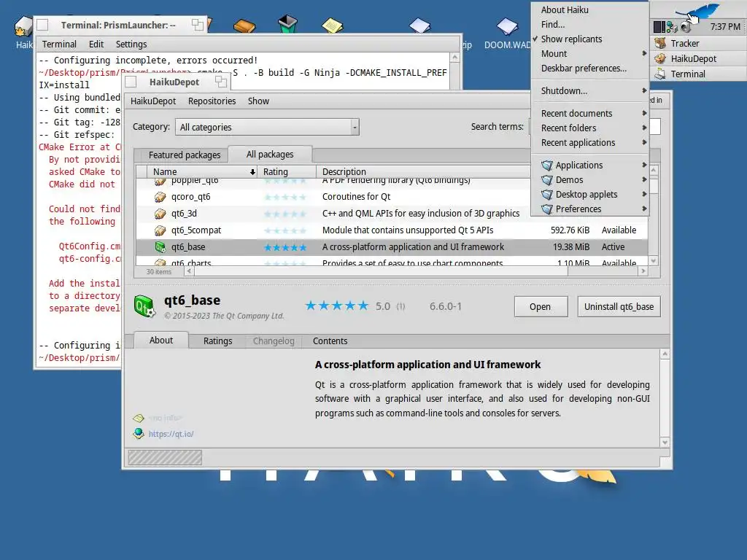Image resolution: width=747 pixels, height=560 pixels.
Task: Switch to HaikuDepot in the Deskbar
Action: [x=698, y=58]
